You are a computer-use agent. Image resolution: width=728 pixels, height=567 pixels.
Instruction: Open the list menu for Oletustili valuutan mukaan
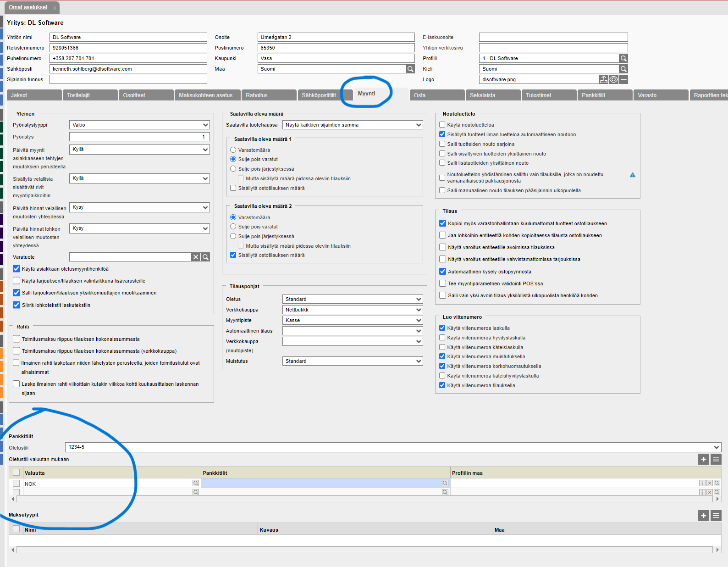(x=716, y=459)
